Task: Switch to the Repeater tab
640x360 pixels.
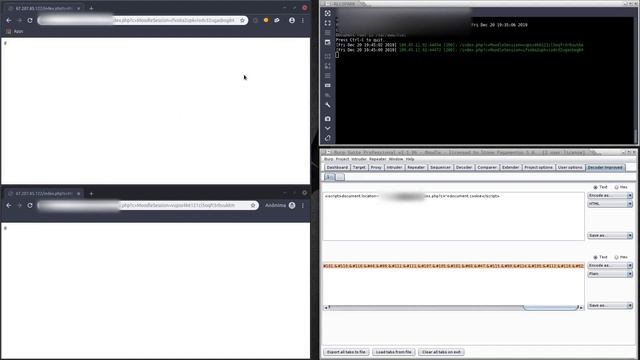Action: pyautogui.click(x=416, y=167)
